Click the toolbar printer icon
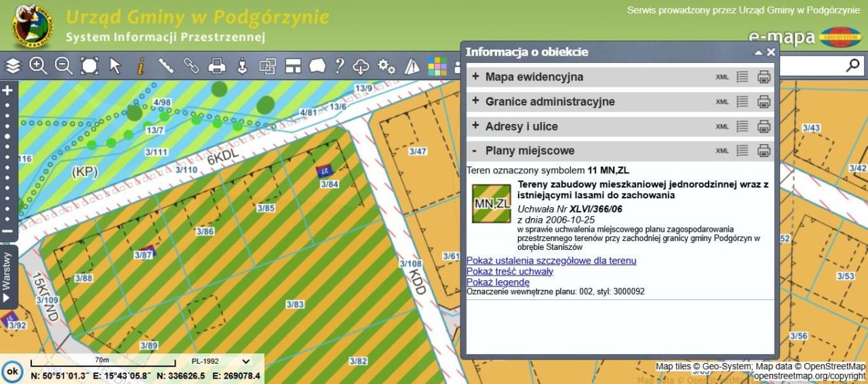The image size is (868, 384). 216,66
